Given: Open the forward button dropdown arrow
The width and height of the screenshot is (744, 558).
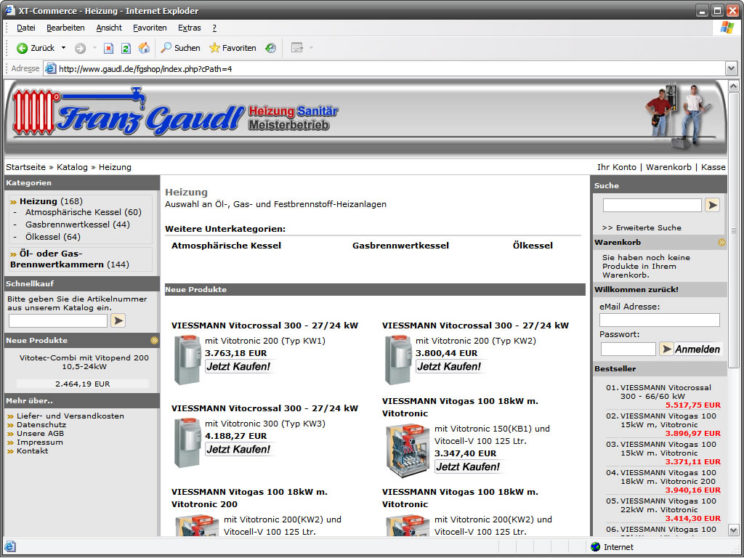Looking at the screenshot, I should (x=94, y=48).
